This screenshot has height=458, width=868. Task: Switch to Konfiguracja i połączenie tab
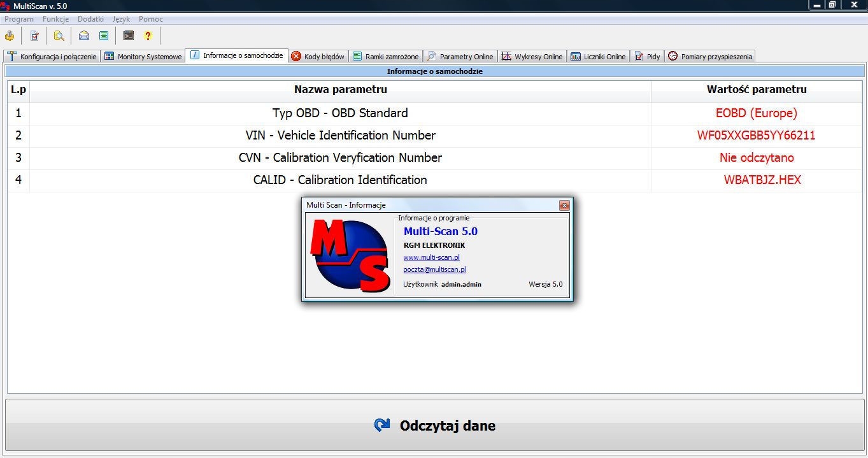pos(52,57)
